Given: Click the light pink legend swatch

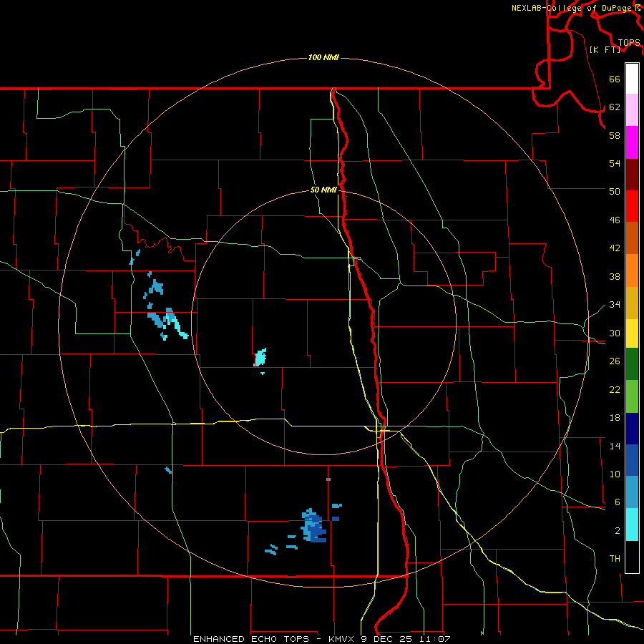Looking at the screenshot, I should point(632,110).
